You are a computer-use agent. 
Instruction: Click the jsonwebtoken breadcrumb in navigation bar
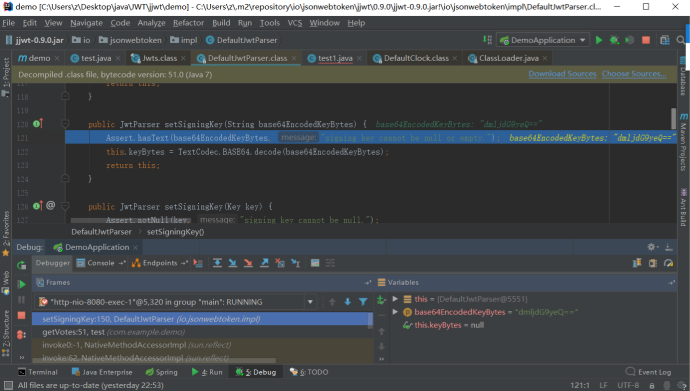[130, 40]
